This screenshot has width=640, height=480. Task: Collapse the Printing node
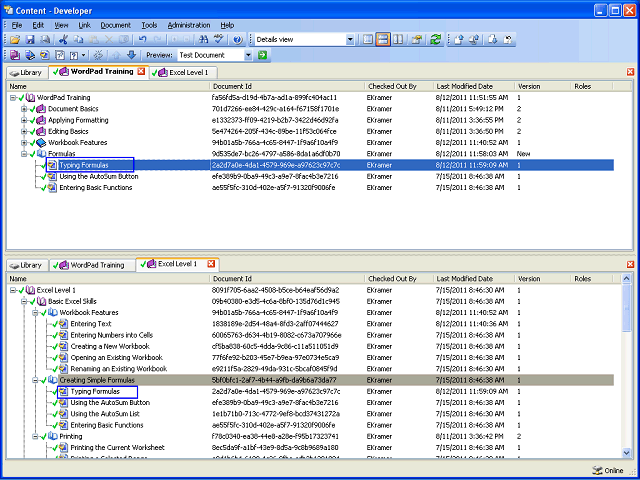click(x=36, y=437)
